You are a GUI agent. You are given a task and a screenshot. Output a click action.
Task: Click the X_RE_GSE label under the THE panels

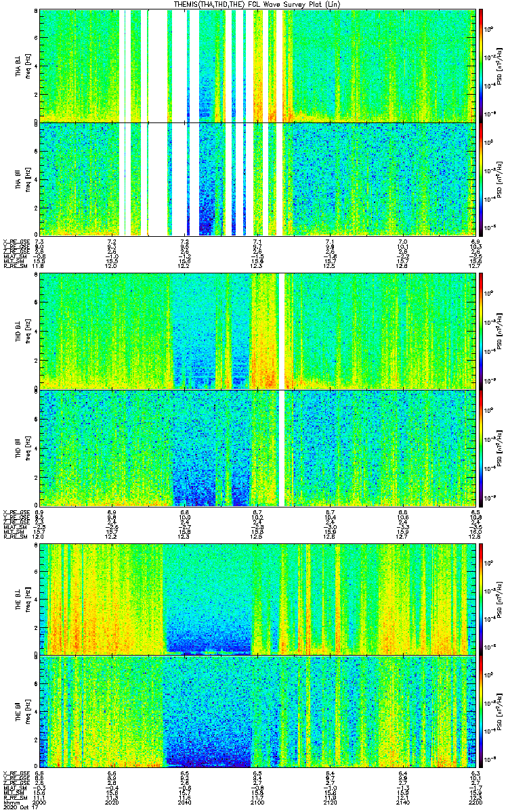pos(16,773)
